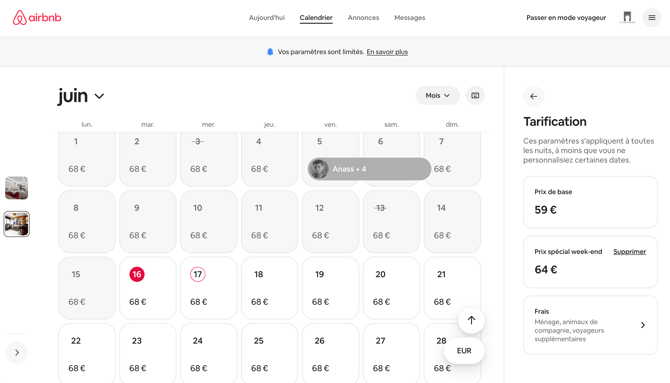Open the keyboard shortcuts icon button
The height and width of the screenshot is (383, 670).
tap(475, 95)
